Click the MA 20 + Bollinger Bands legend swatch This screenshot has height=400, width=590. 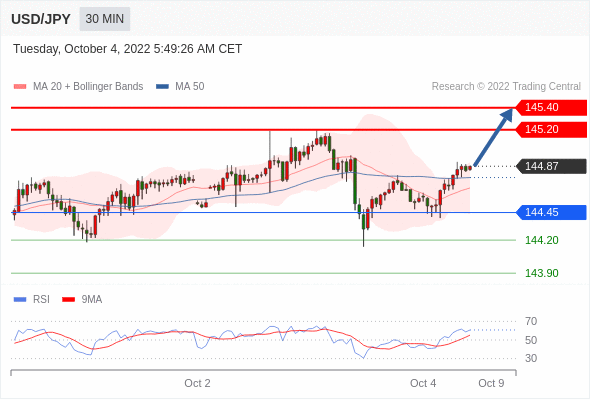[20, 87]
